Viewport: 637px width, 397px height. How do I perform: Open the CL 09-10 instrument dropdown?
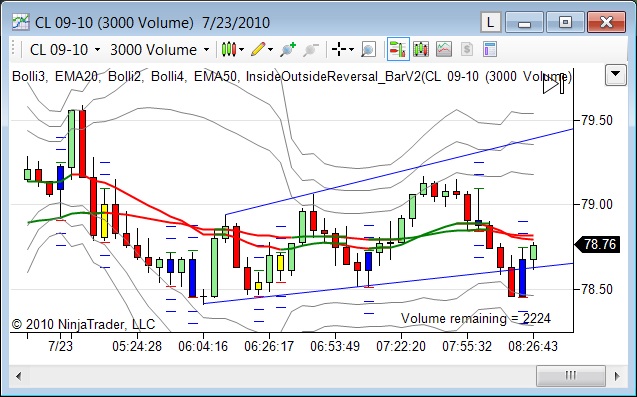(65, 50)
